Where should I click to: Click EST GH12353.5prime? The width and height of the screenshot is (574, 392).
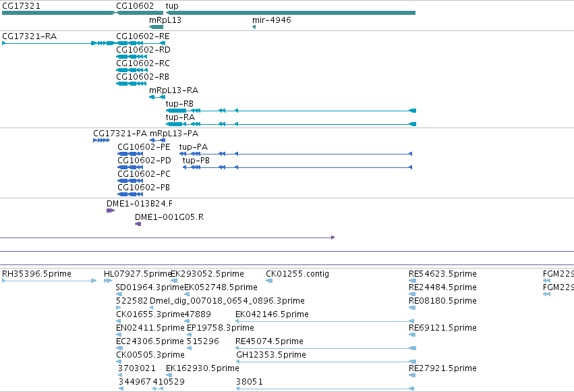(271, 355)
